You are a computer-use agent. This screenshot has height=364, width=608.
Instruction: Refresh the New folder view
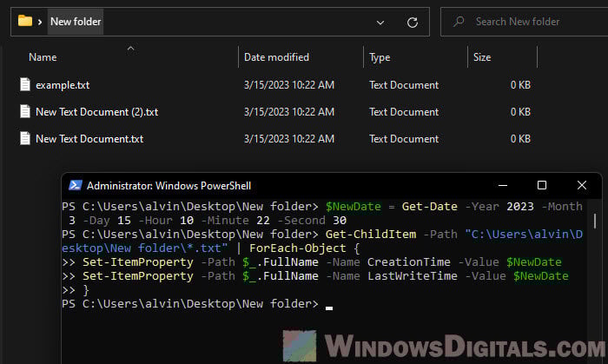[x=413, y=23]
